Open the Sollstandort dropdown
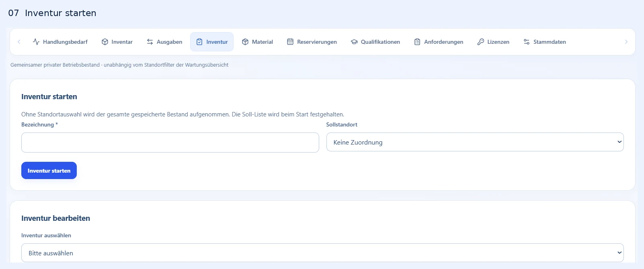Image resolution: width=644 pixels, height=269 pixels. coord(475,142)
